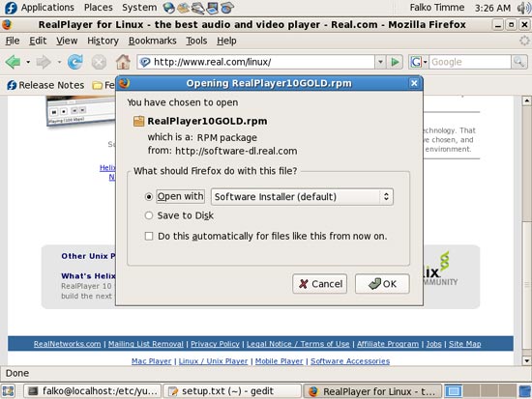Click the Cancel button in dialog
Viewport: 532px width, 399px height.
tap(319, 284)
